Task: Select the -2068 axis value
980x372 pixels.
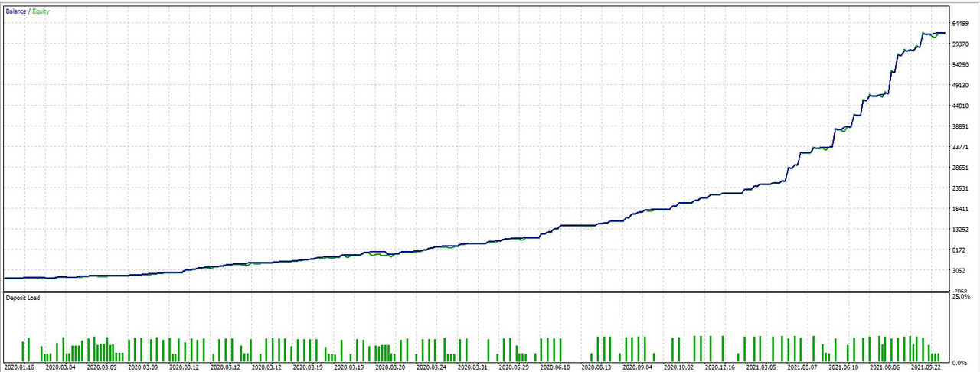Action: pos(962,291)
